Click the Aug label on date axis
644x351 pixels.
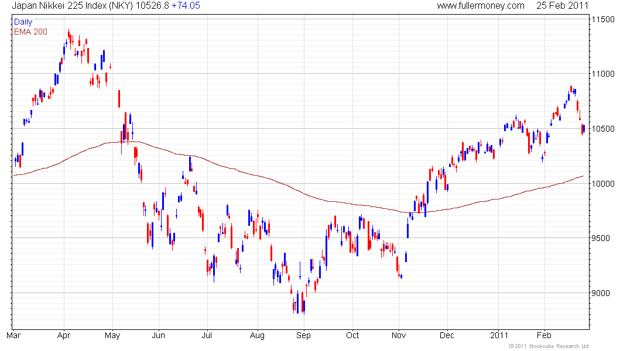point(257,335)
